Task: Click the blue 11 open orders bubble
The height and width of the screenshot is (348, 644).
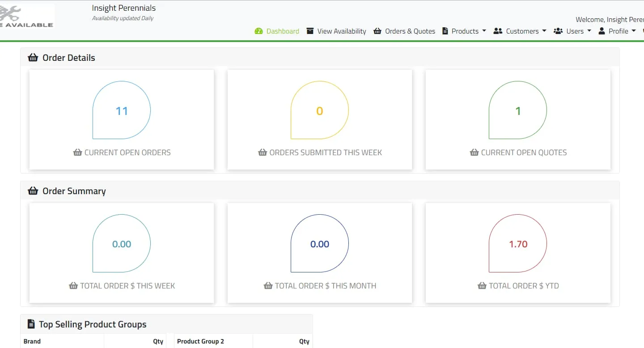Action: click(122, 110)
